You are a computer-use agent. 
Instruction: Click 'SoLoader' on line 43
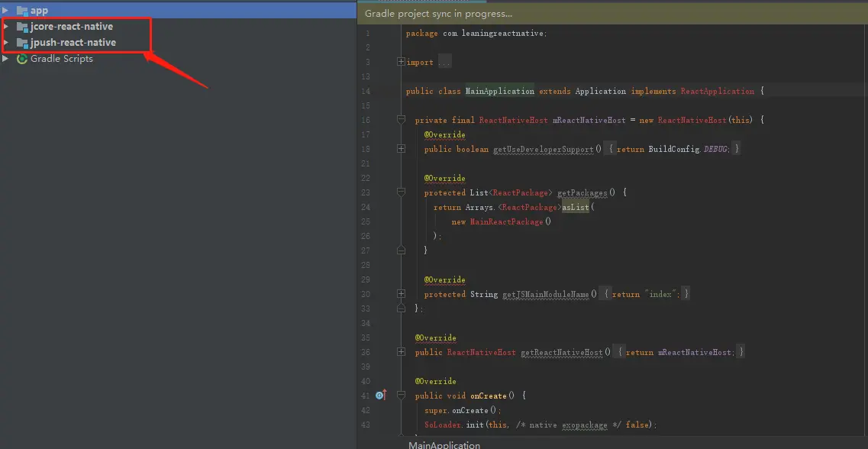click(442, 425)
